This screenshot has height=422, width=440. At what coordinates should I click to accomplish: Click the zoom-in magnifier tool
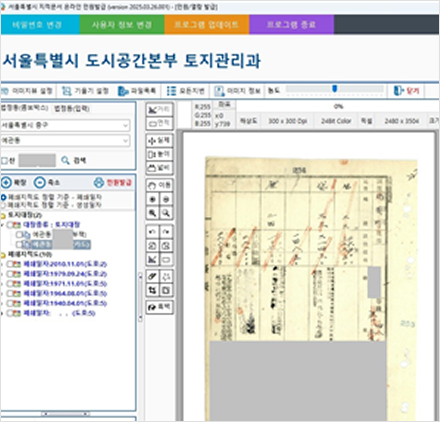pyautogui.click(x=153, y=213)
